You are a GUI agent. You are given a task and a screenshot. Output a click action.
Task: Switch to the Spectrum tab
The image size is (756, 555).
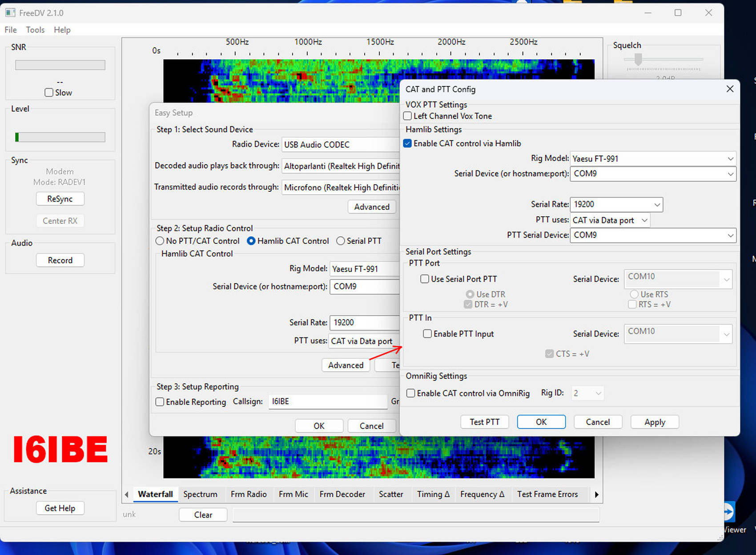(x=200, y=494)
